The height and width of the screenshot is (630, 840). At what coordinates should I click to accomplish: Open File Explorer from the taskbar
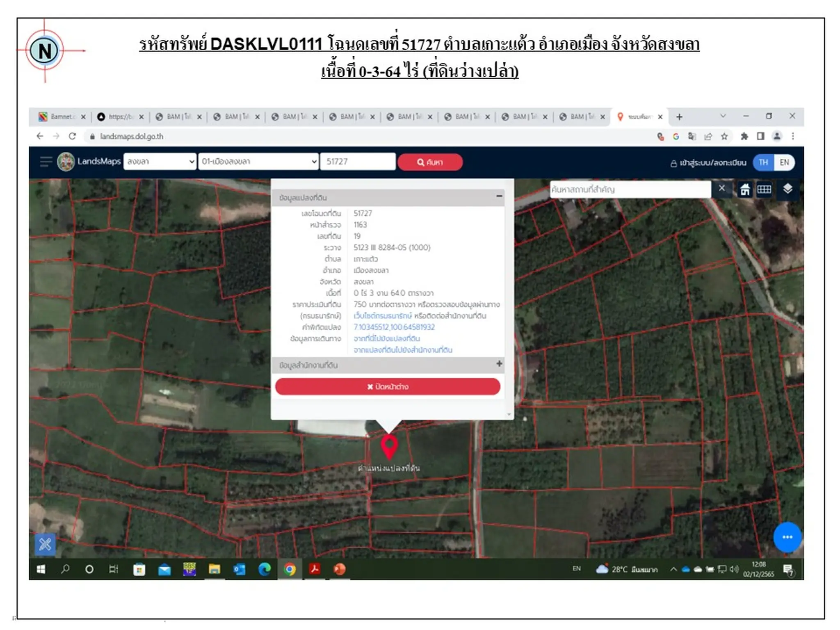(214, 569)
